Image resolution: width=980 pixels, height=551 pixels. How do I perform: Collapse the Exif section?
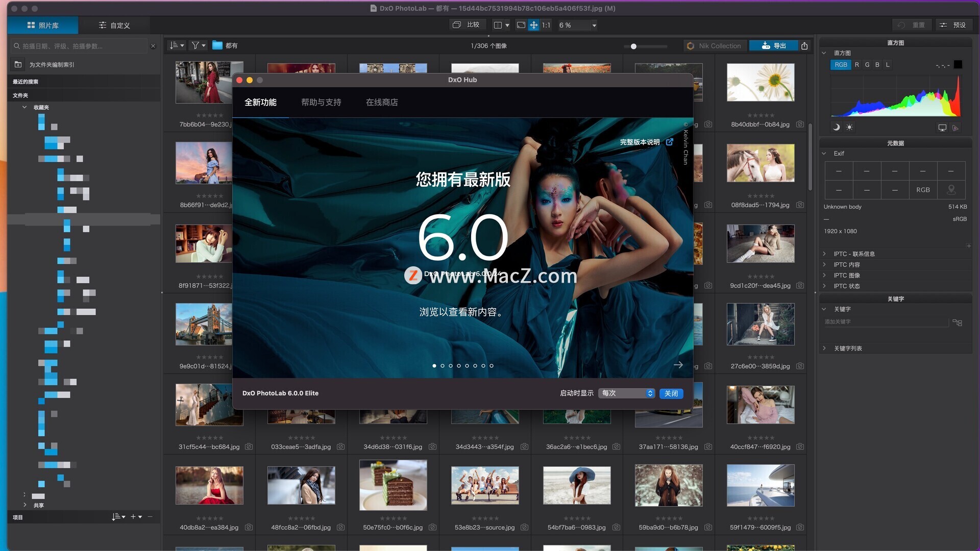(824, 154)
